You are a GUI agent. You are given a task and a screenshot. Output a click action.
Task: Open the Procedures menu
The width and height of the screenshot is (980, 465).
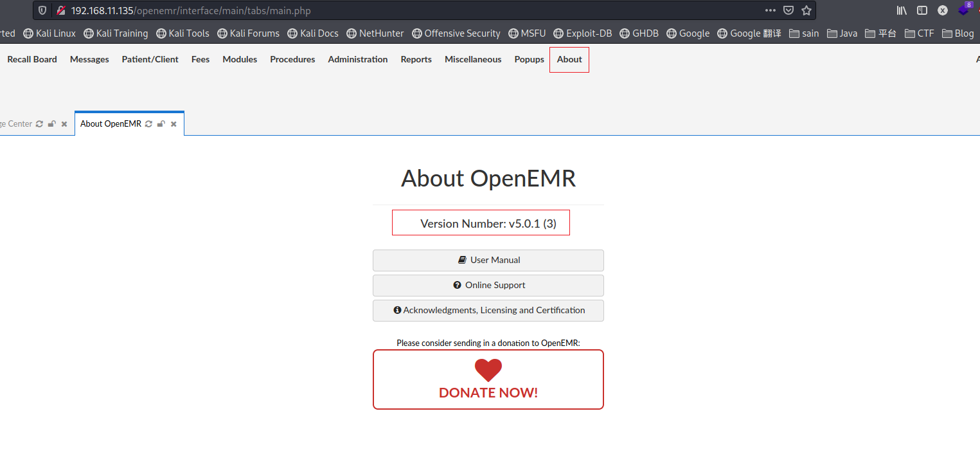tap(292, 59)
